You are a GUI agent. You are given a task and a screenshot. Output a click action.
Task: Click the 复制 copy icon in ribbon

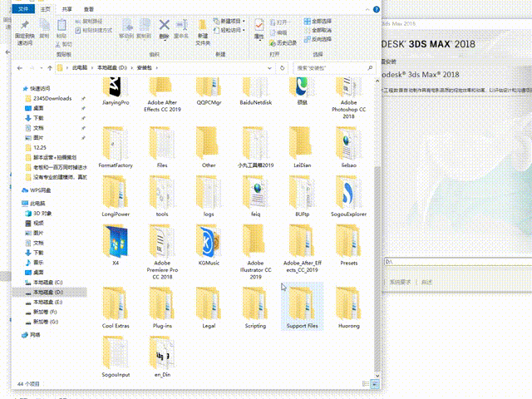click(x=44, y=25)
